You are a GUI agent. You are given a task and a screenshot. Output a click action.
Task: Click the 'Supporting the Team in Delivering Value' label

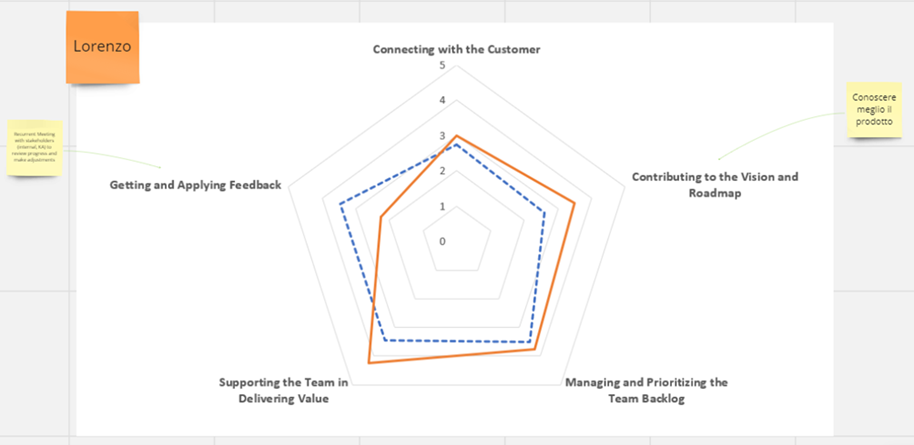(283, 391)
